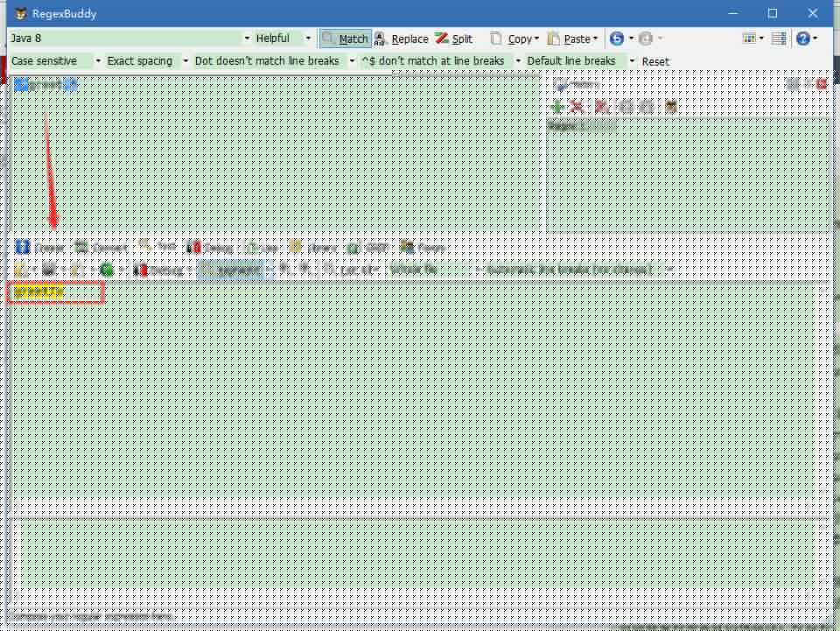
Task: Switch to Split mode
Action: (x=454, y=39)
